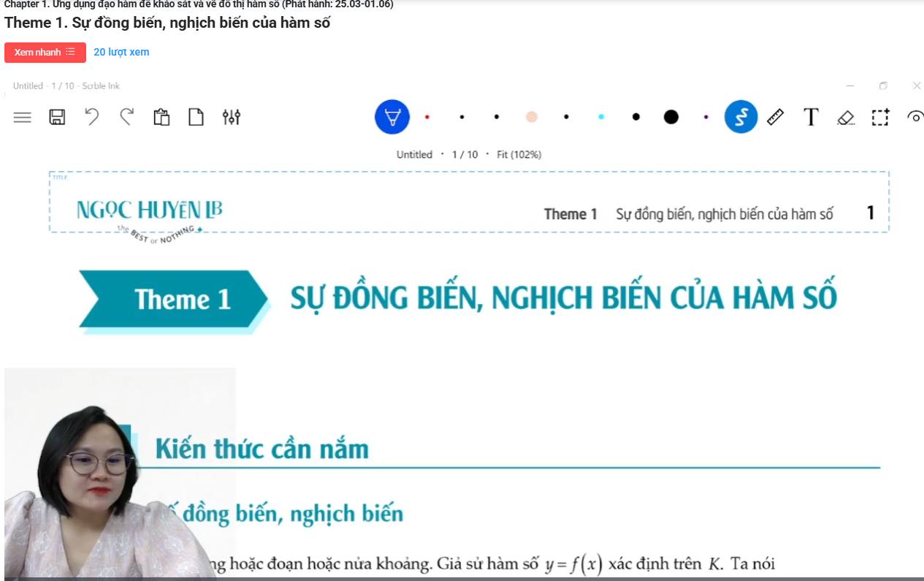Choose the small red pen color
The height and width of the screenshot is (581, 924).
pyautogui.click(x=427, y=117)
